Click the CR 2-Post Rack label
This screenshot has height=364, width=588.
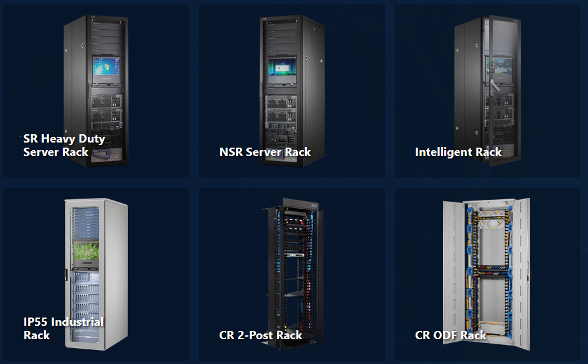coord(261,335)
